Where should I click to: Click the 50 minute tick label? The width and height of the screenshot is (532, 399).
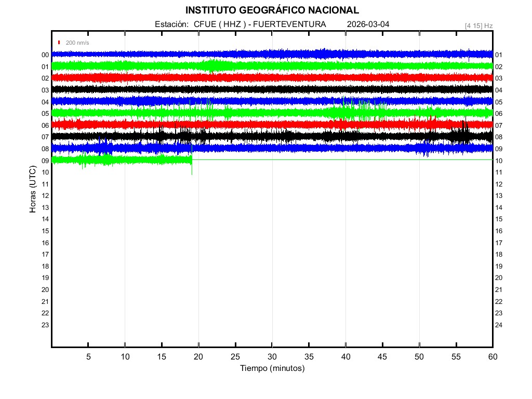click(x=419, y=356)
